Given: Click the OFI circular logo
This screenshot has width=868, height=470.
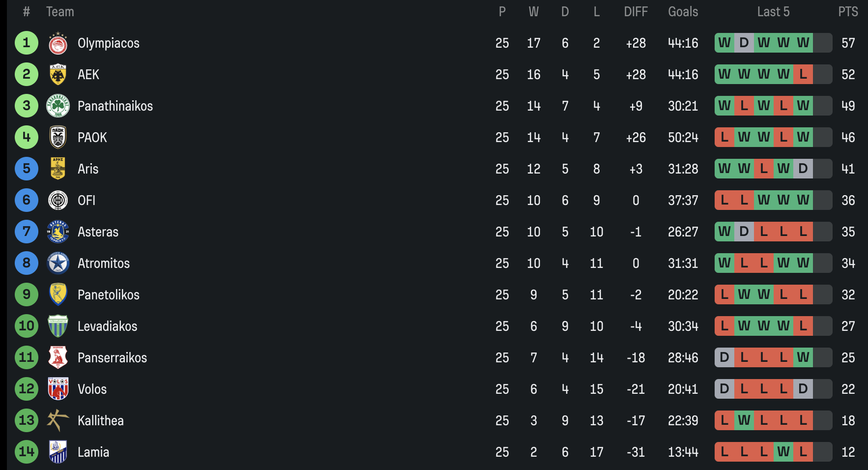Looking at the screenshot, I should (x=58, y=201).
